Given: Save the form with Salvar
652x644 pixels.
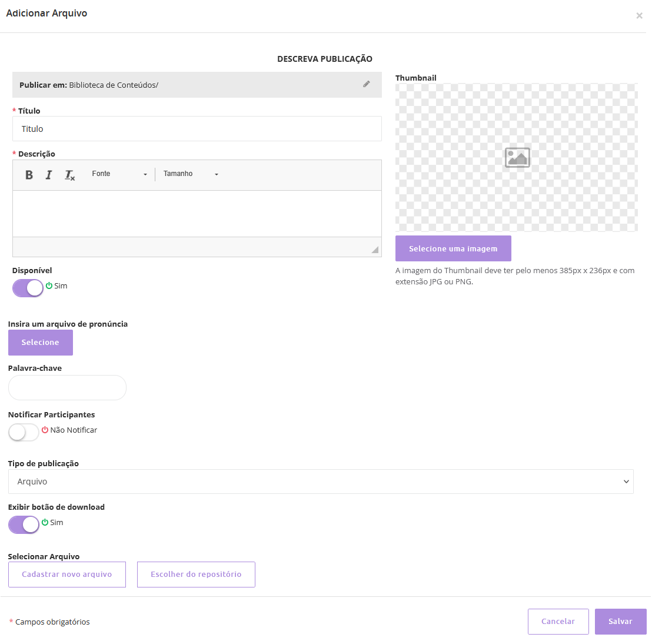Looking at the screenshot, I should [x=620, y=622].
